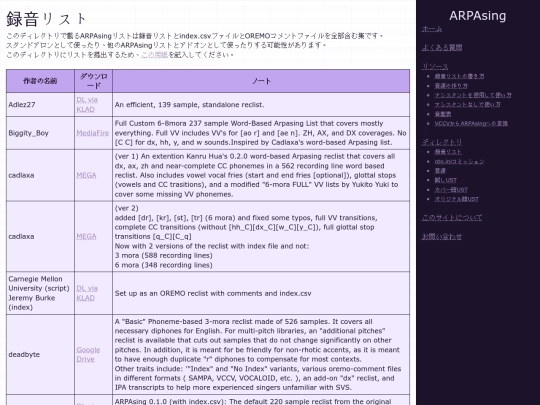Click the '3 mora (588 recording lines)' text
This screenshot has height=405, width=540.
(x=163, y=256)
